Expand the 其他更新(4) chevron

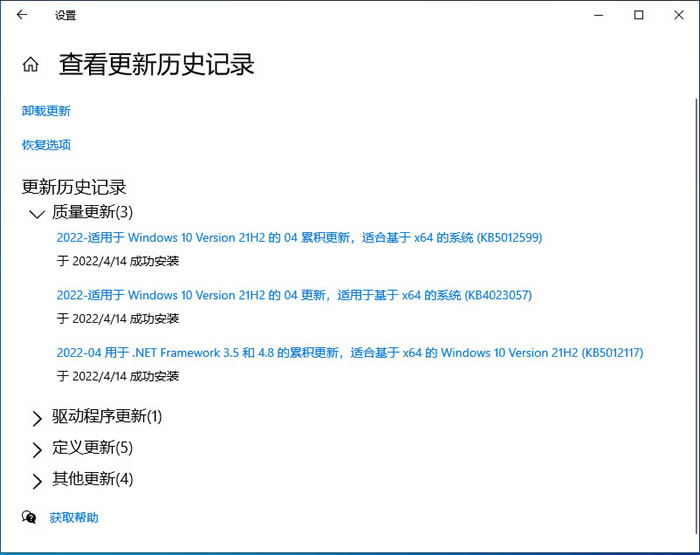click(37, 481)
